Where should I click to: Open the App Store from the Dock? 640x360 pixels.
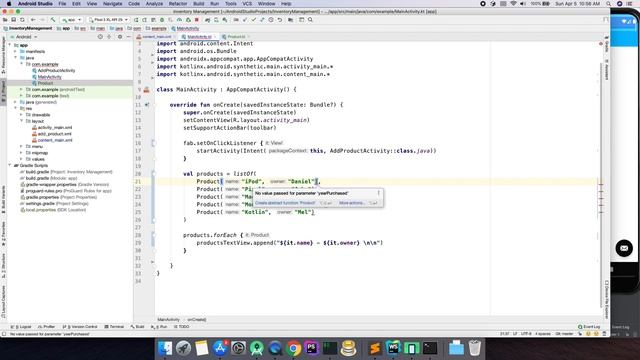pyautogui.click(x=220, y=348)
